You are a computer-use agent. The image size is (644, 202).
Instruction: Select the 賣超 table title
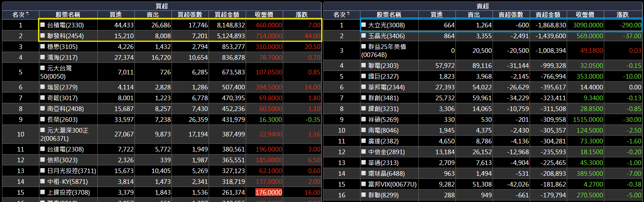pyautogui.click(x=483, y=6)
